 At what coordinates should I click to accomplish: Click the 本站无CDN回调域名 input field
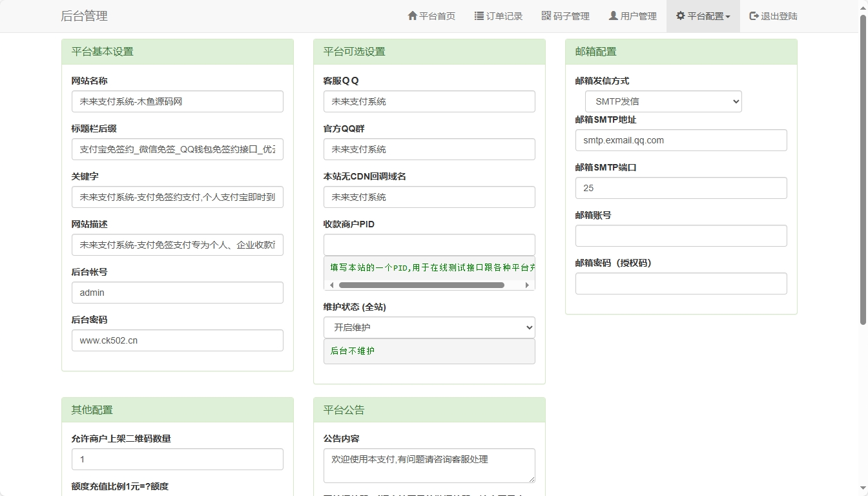pos(429,197)
